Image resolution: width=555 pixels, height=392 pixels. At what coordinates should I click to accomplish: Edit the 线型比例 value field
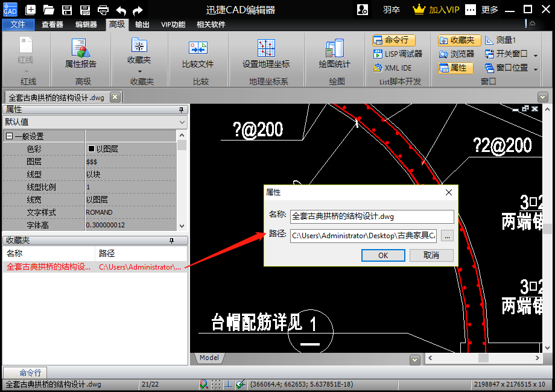131,187
